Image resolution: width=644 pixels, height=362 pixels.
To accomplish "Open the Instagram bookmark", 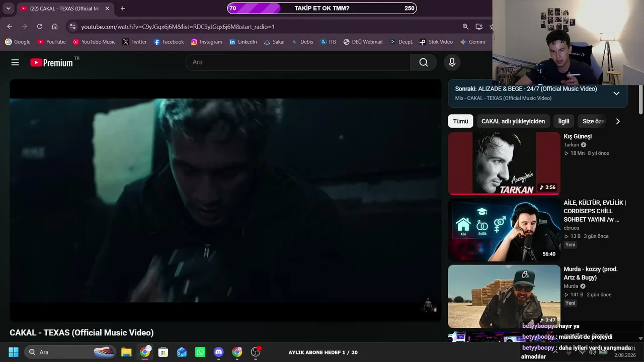I will pyautogui.click(x=206, y=42).
